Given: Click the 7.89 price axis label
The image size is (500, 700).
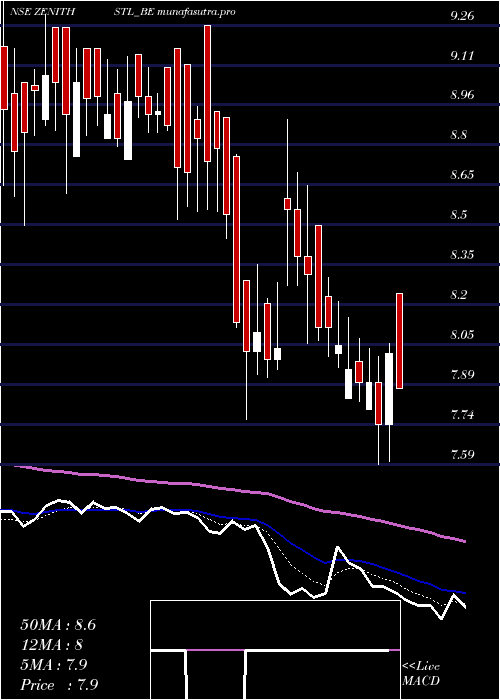Looking at the screenshot, I should tap(462, 374).
